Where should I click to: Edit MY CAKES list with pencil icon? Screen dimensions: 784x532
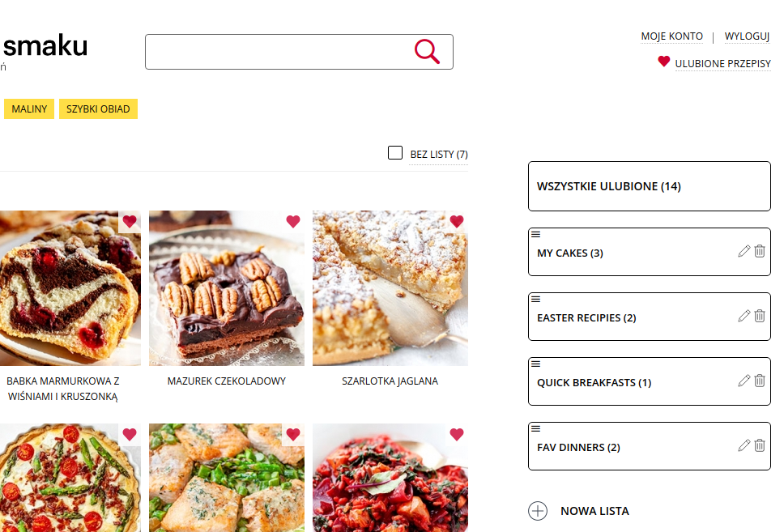pyautogui.click(x=744, y=251)
